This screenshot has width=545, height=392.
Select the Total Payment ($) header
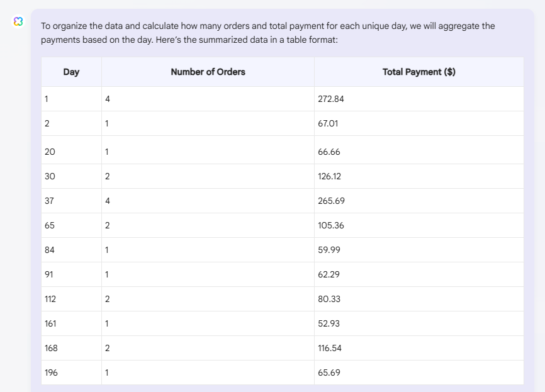pos(419,72)
